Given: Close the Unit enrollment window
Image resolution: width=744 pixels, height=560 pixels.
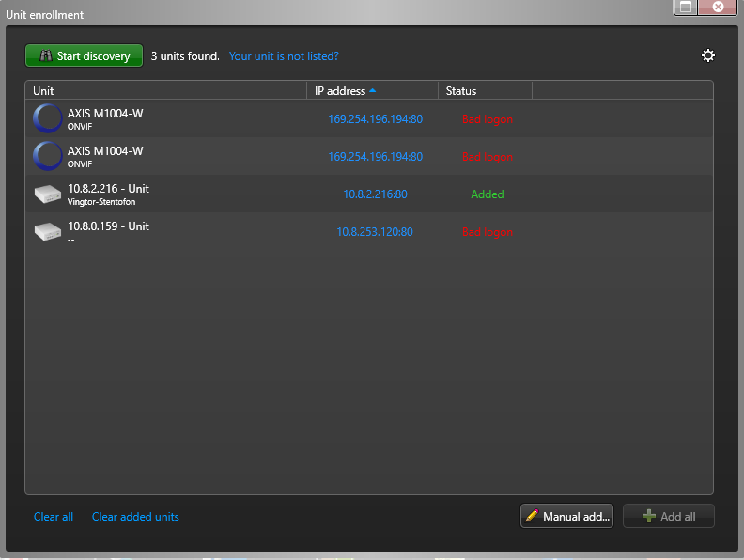Looking at the screenshot, I should pyautogui.click(x=719, y=7).
